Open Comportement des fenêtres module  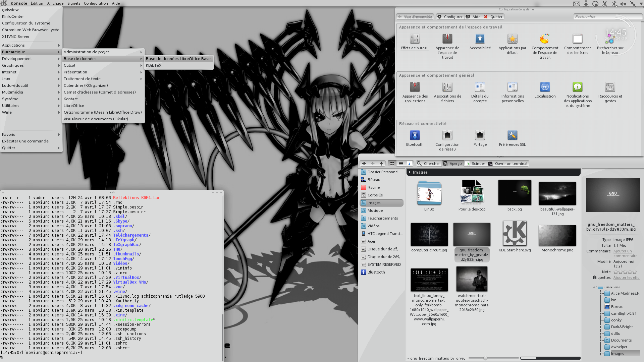pyautogui.click(x=578, y=44)
